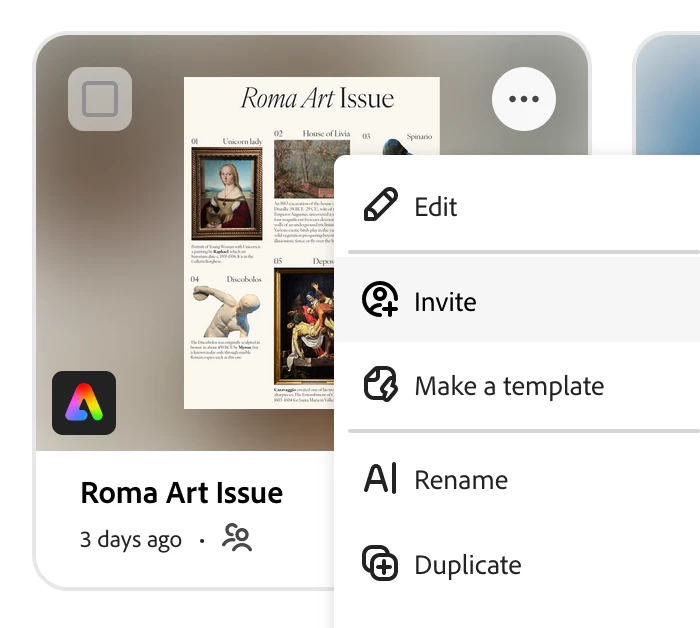
Task: Choose Invite from the context menu
Action: pos(517,299)
